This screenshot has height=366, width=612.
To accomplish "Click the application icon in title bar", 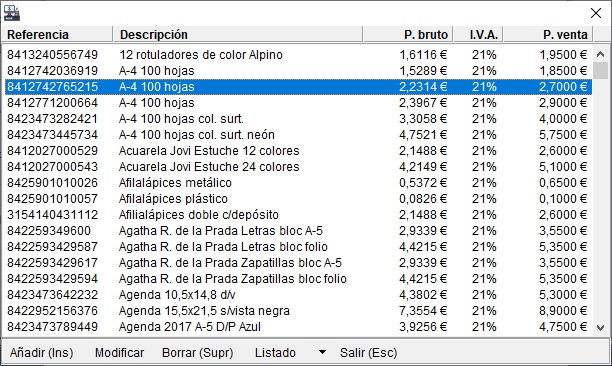I will [12, 13].
